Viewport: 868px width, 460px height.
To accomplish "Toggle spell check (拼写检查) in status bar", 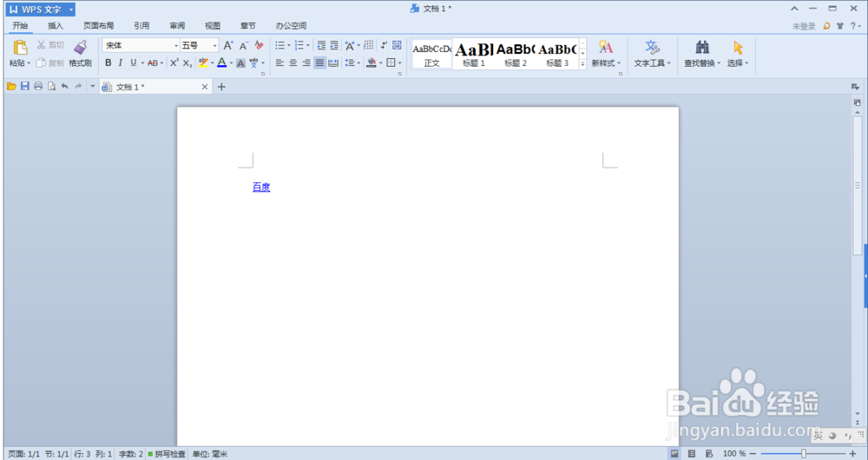I will coord(167,454).
